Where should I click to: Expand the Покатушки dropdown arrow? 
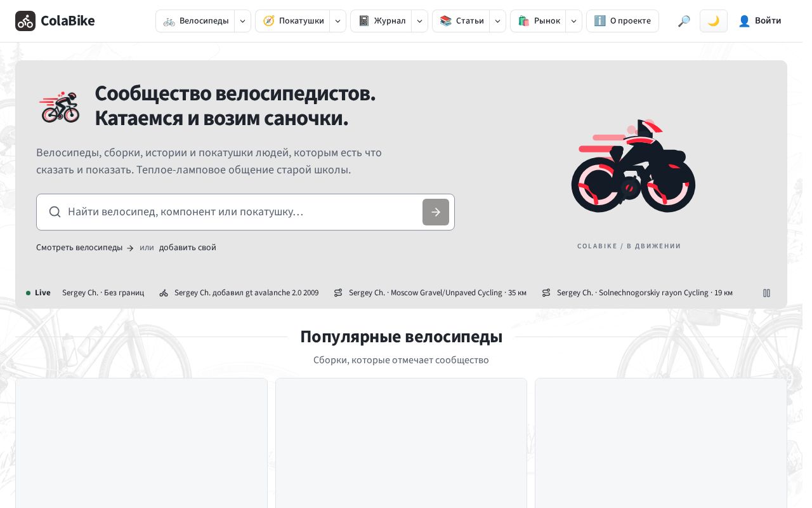tap(337, 21)
